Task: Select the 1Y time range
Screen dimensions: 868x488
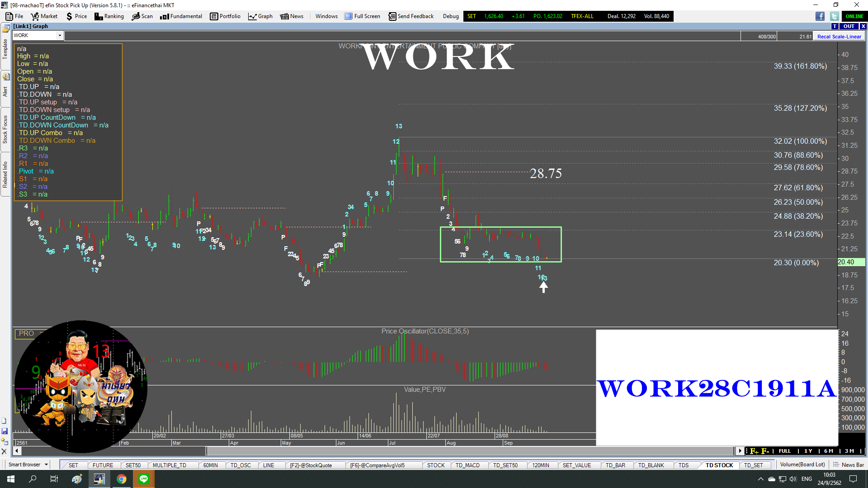Action: tap(808, 451)
